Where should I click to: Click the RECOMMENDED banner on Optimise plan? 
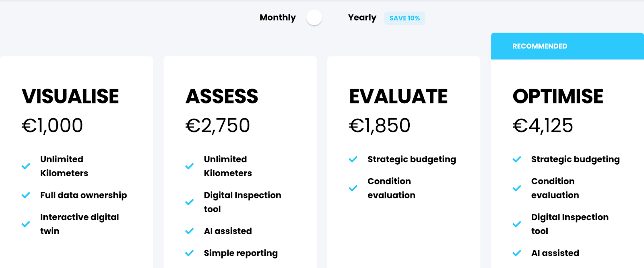pyautogui.click(x=568, y=46)
